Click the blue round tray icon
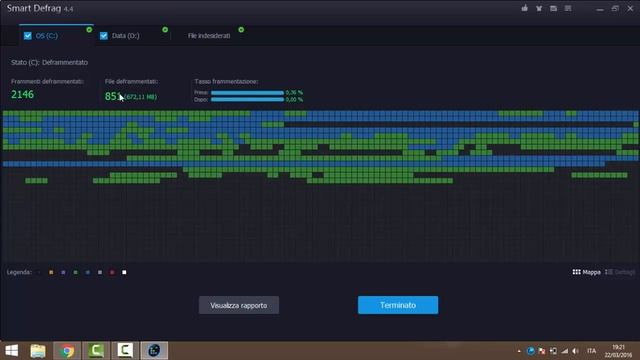This screenshot has height=360, width=640. point(531,351)
